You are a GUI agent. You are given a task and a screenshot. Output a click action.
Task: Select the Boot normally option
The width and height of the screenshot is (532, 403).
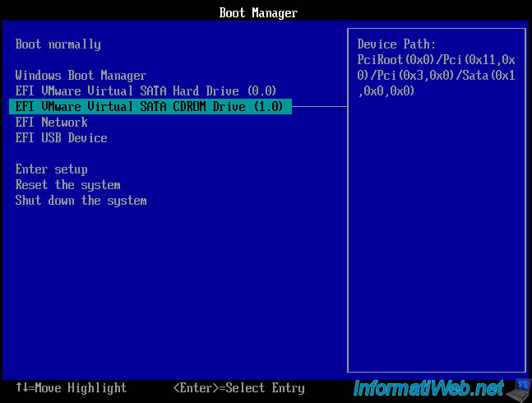58,44
